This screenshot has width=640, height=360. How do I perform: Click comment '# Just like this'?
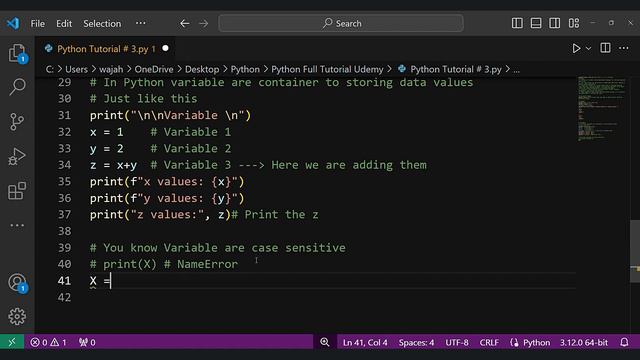(143, 99)
